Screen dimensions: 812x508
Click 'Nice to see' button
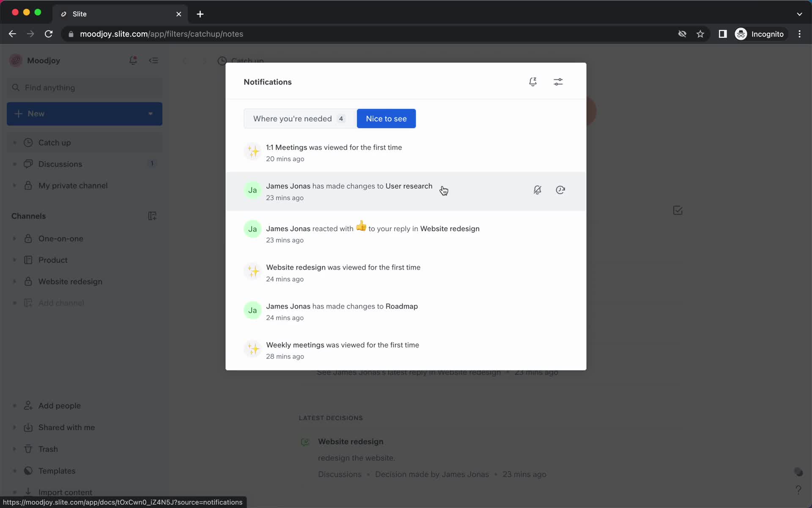(386, 118)
